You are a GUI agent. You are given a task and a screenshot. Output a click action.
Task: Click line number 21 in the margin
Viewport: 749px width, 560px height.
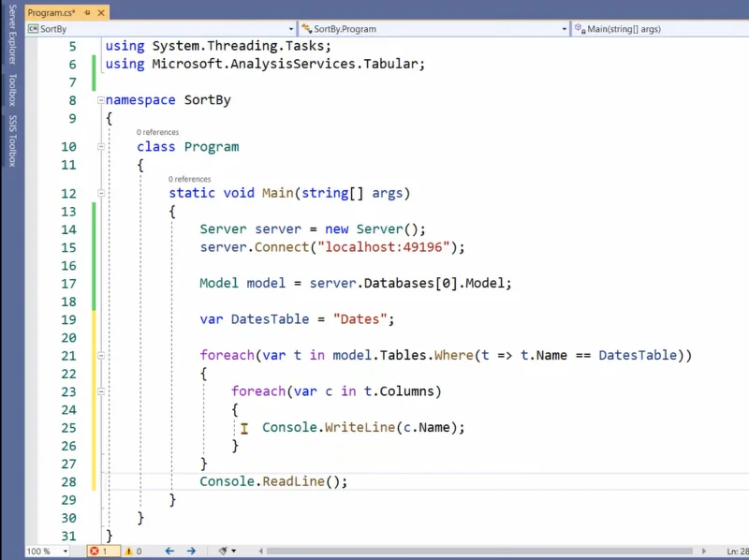click(x=68, y=356)
